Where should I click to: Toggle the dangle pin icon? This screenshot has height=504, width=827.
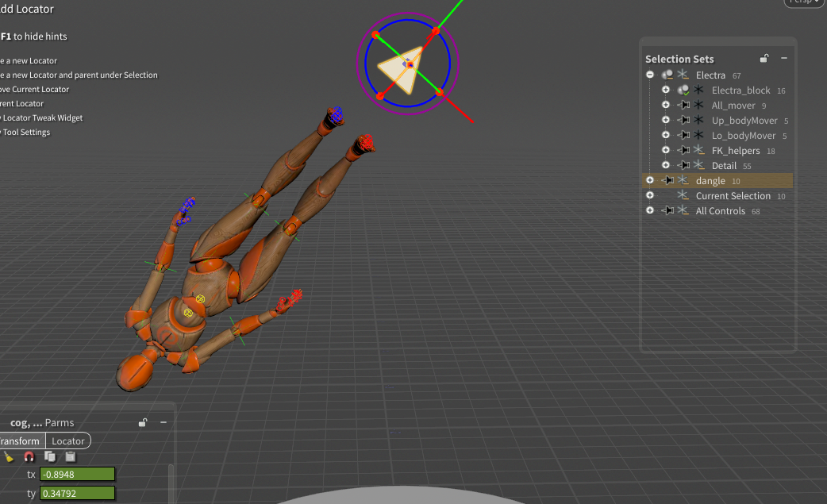coord(667,180)
